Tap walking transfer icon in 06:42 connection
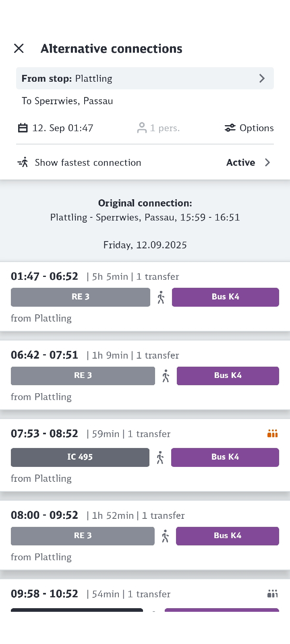This screenshot has height=644, width=290. (166, 376)
